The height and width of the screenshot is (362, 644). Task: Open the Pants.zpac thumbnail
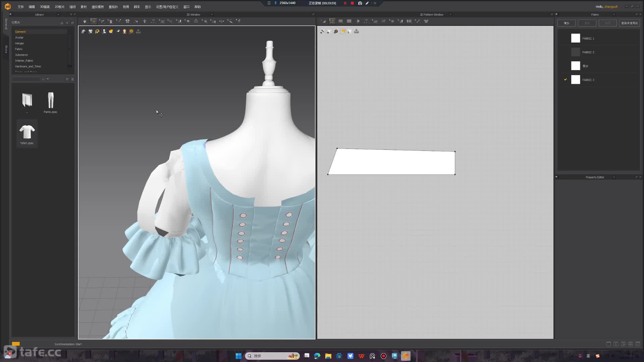click(x=51, y=102)
